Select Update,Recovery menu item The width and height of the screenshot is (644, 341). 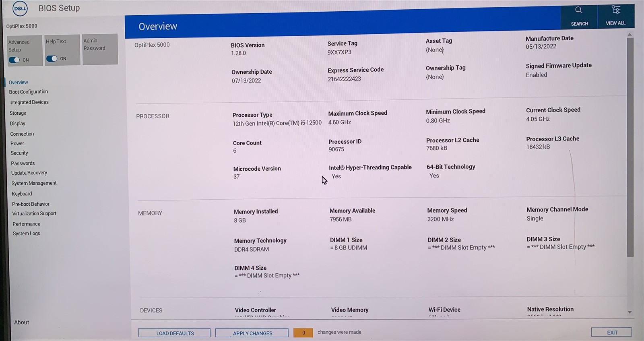(x=29, y=173)
